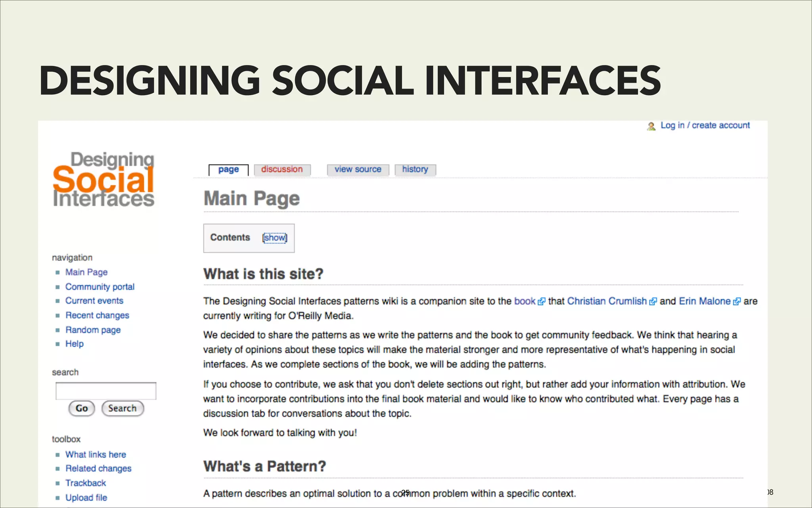Viewport: 812px width, 508px height.
Task: Open 'What links here' in toolbox
Action: (x=96, y=455)
